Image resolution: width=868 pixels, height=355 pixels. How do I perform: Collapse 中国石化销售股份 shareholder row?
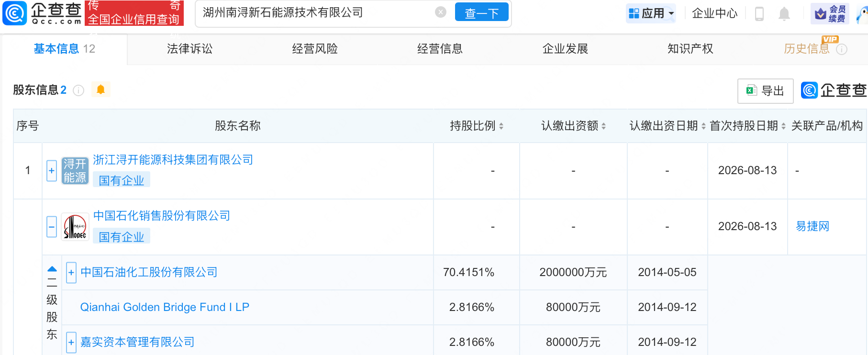[52, 227]
